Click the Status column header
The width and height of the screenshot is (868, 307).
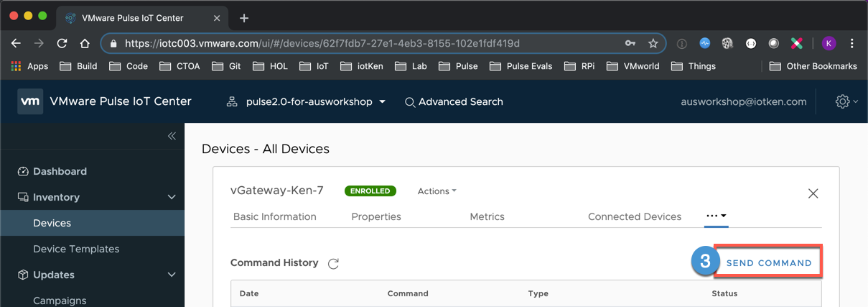point(724,293)
